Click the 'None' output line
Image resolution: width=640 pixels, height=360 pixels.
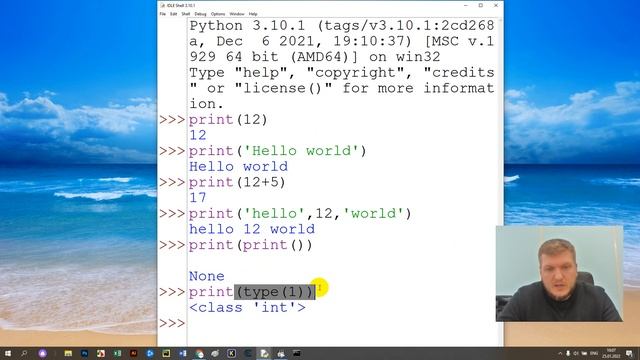coord(207,276)
